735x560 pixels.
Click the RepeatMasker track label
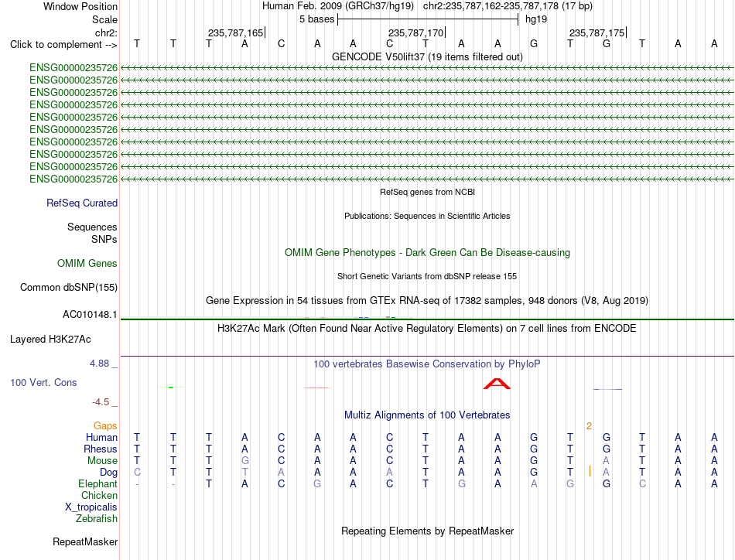85,541
